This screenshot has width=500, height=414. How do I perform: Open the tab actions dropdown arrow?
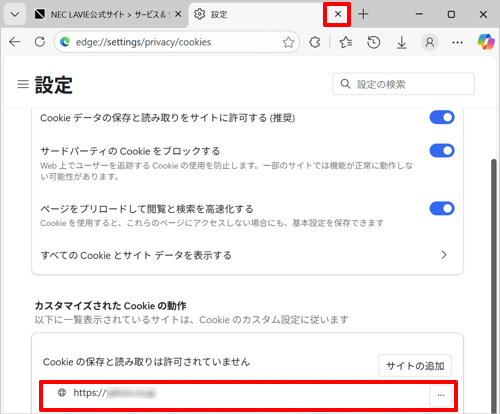15,14
